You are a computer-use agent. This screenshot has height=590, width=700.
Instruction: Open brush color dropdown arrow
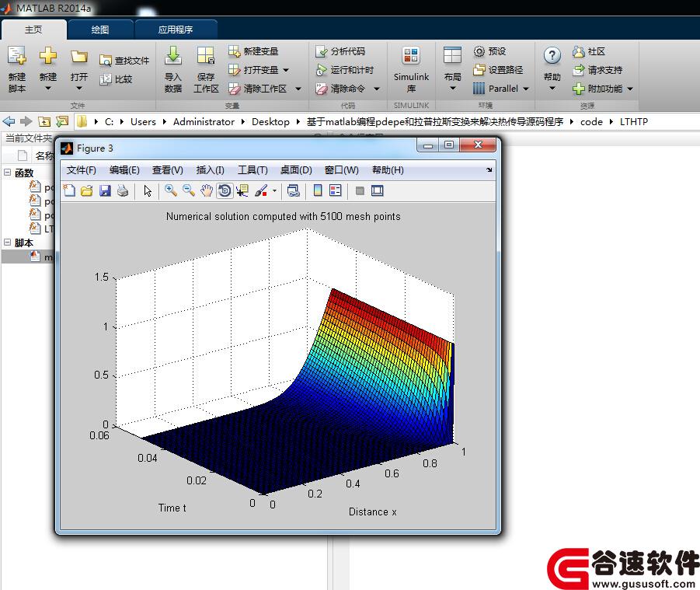[274, 191]
